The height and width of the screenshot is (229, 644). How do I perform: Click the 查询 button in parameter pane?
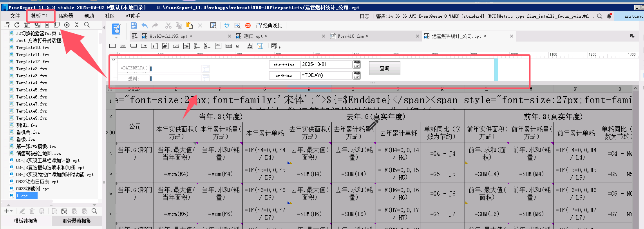385,68
